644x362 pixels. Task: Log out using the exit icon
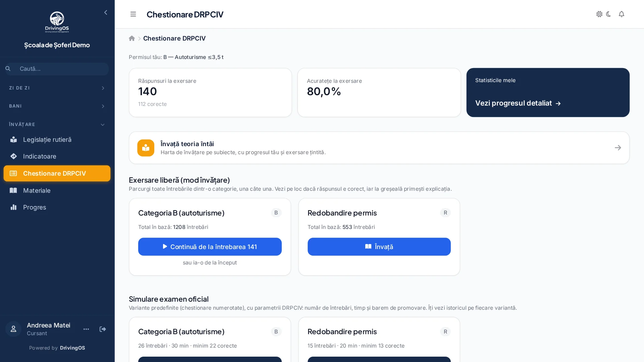(x=103, y=329)
